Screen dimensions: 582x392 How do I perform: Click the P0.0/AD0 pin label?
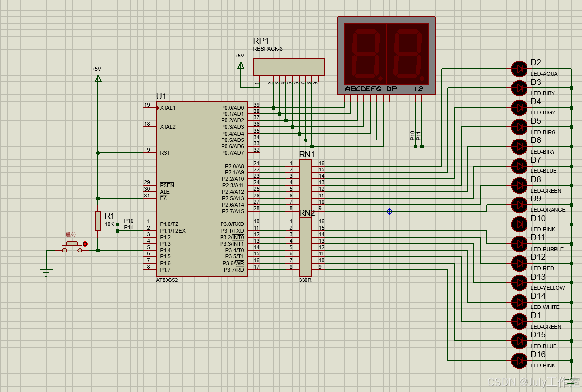[232, 108]
